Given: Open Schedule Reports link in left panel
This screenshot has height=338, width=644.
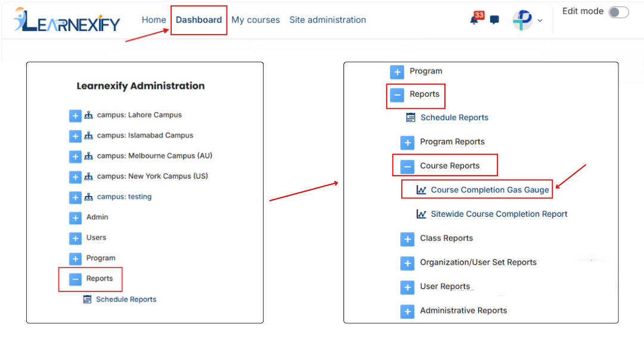Looking at the screenshot, I should click(126, 299).
